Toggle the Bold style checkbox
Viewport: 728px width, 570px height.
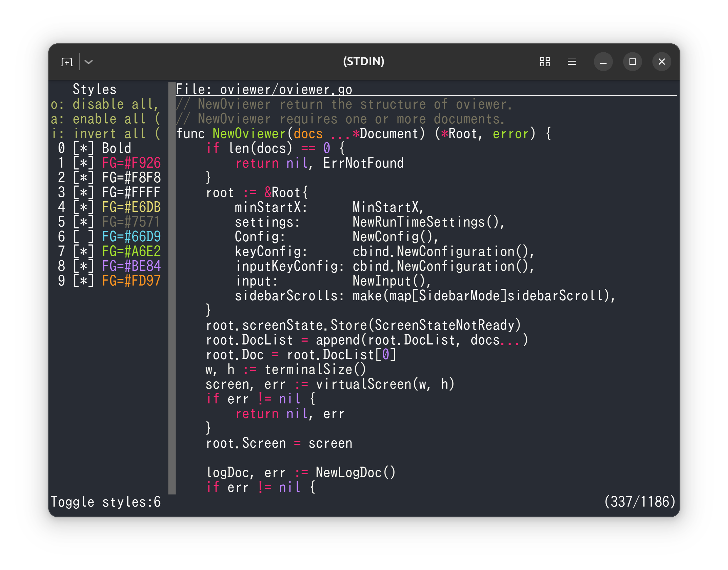83,148
